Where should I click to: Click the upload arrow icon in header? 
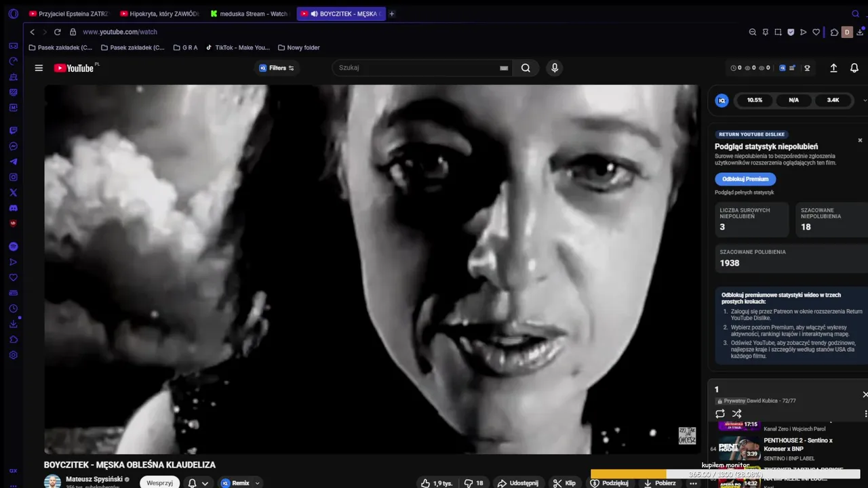point(833,68)
